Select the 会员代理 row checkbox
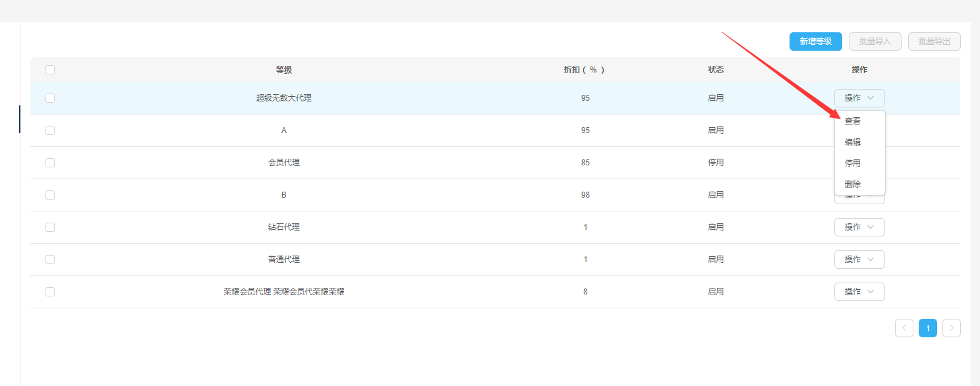Screen dimensions: 980x386 [x=50, y=163]
